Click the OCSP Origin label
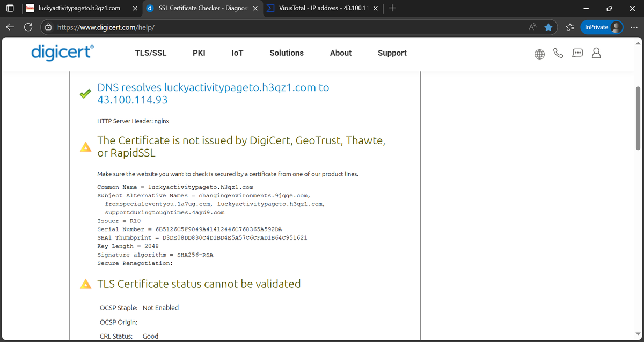The width and height of the screenshot is (644, 342). (x=119, y=322)
